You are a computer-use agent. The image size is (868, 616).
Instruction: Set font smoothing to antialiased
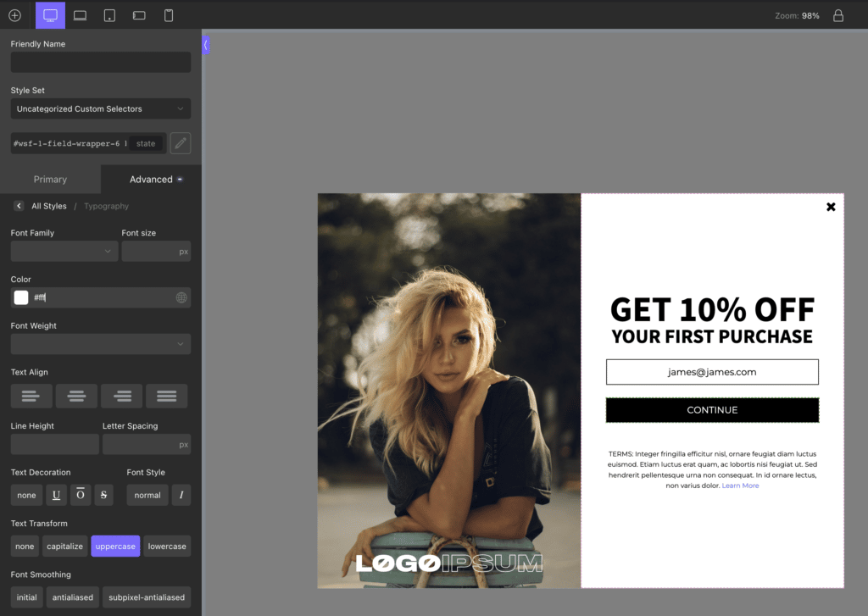tap(73, 597)
